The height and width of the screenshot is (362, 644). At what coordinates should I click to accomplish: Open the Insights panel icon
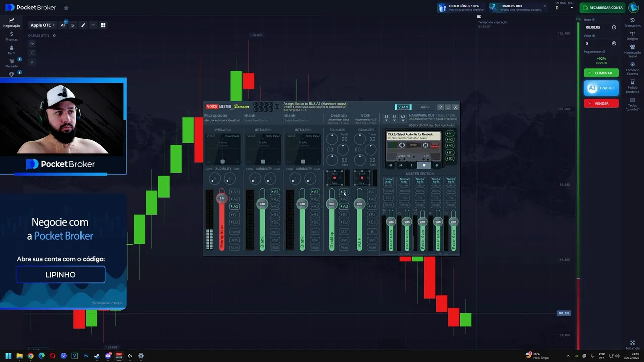click(x=632, y=35)
